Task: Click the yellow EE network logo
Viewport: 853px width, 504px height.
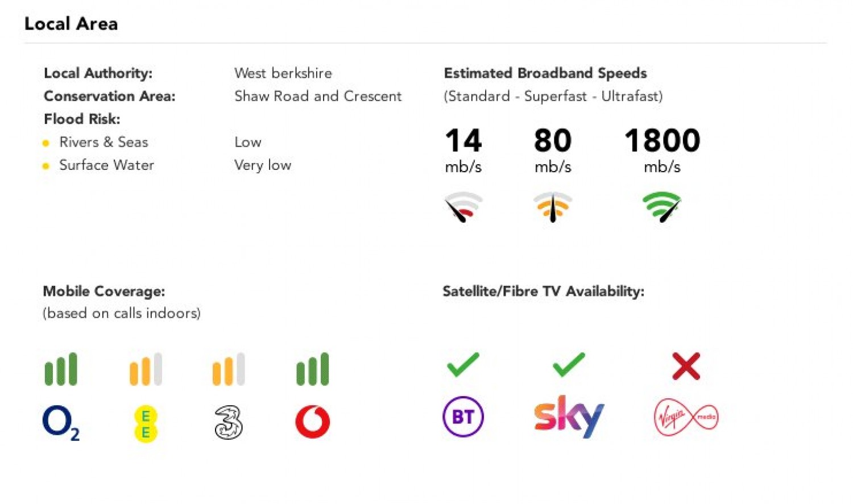Action: click(146, 423)
